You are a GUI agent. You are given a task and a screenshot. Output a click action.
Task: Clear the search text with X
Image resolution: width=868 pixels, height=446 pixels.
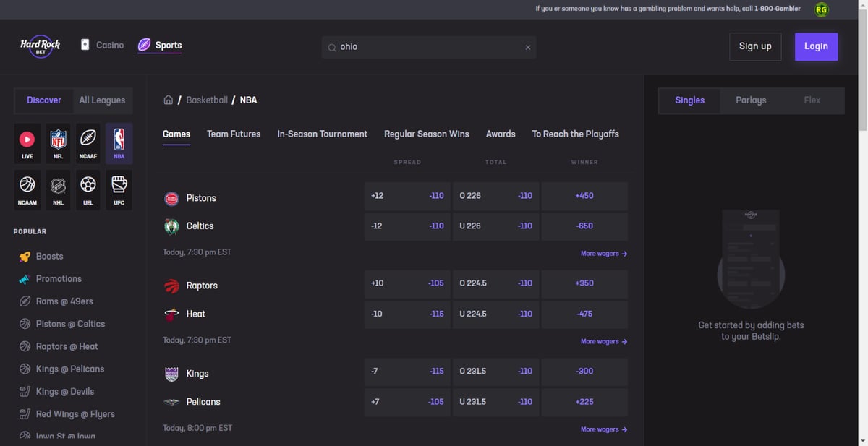point(528,48)
